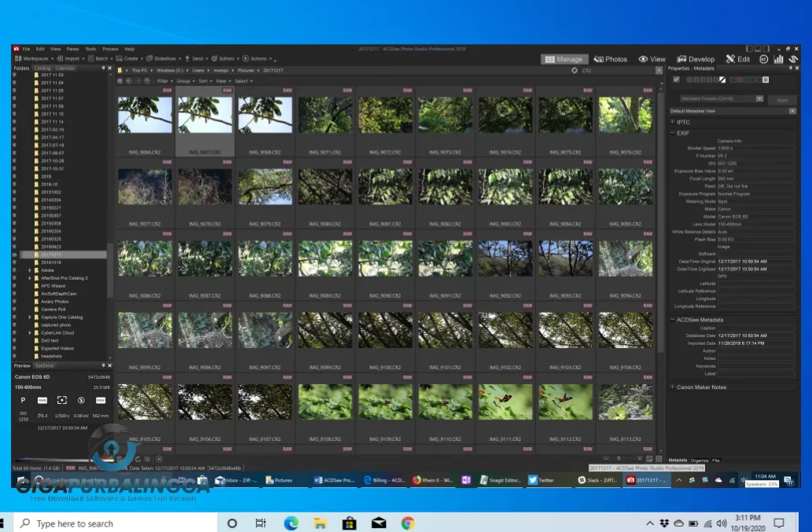Collapse the ACDSee Metadata section
Image resolution: width=812 pixels, height=532 pixels.
pos(673,320)
